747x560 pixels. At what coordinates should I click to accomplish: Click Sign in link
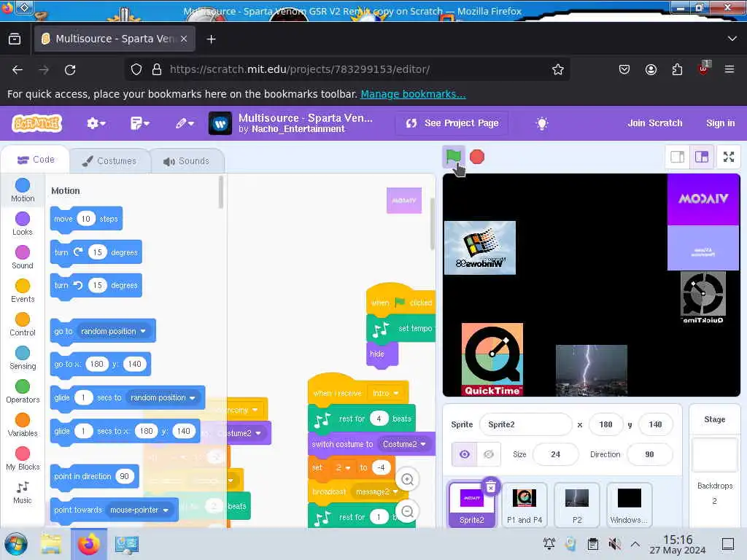(720, 122)
